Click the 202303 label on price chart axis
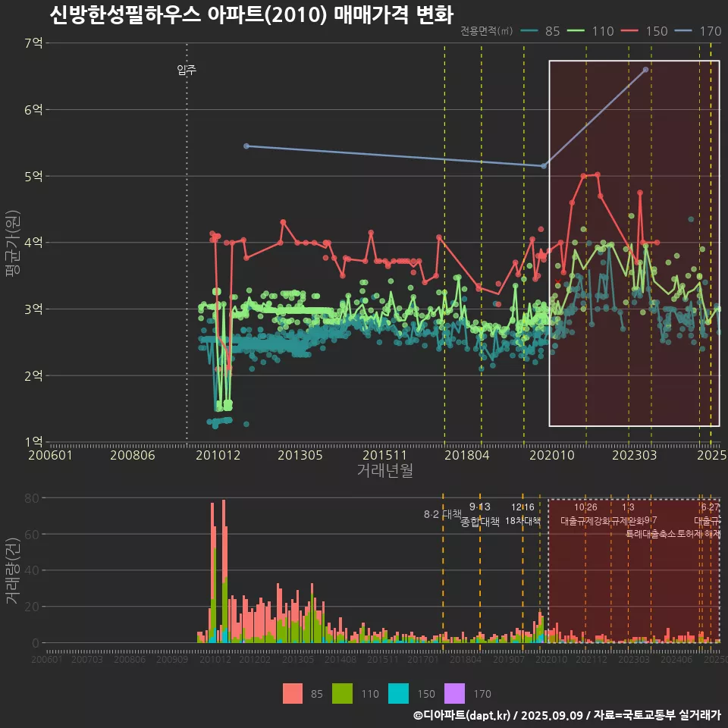The height and width of the screenshot is (728, 728). 634,455
